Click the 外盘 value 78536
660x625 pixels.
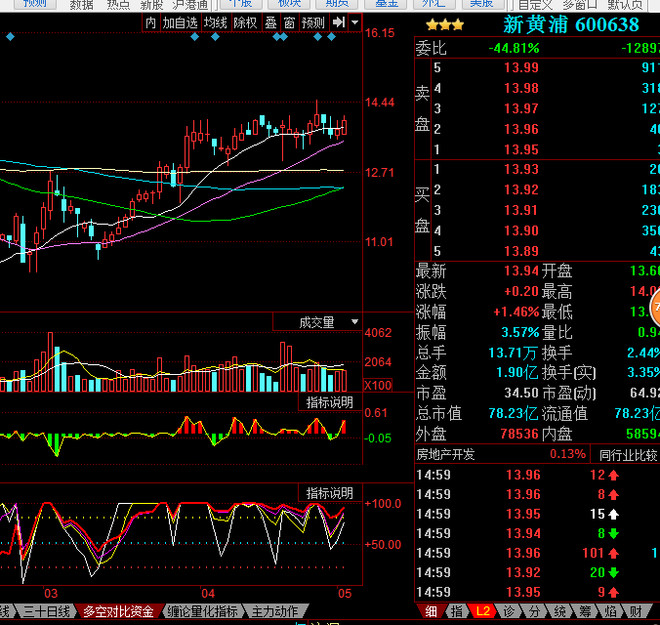tap(519, 434)
